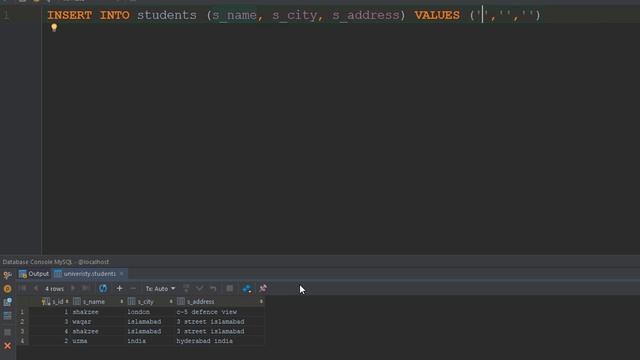Click the s_city column sort arrow
This screenshot has height=360, width=640.
coord(171,302)
